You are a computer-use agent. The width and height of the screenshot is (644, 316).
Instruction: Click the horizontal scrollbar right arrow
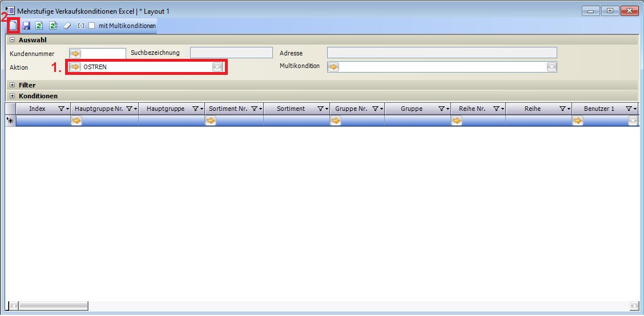click(633, 305)
